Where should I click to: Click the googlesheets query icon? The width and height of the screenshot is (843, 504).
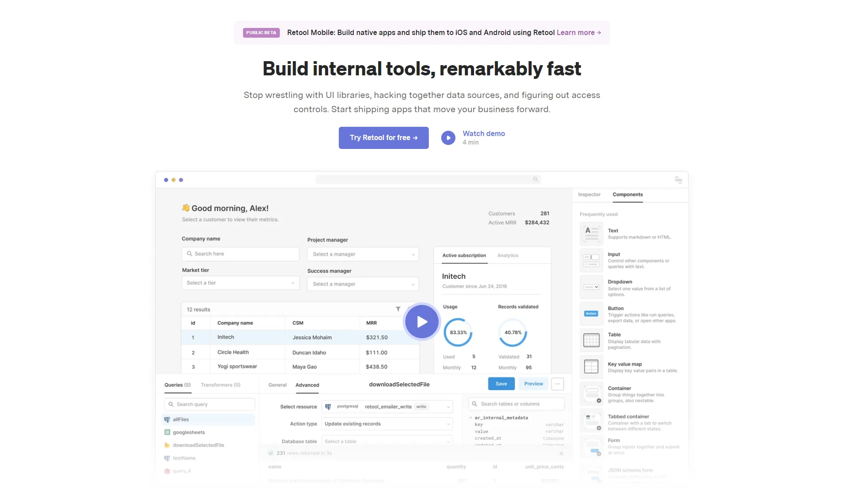167,432
